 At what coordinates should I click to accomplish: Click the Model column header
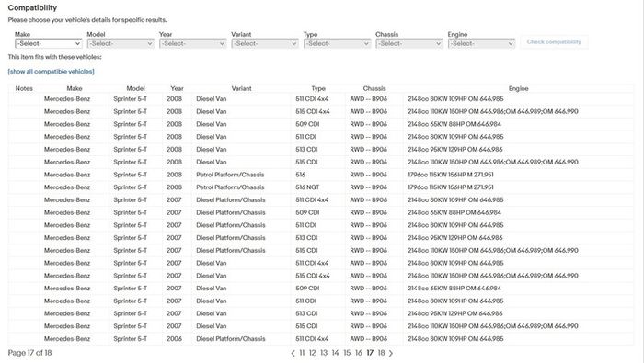[x=135, y=88]
